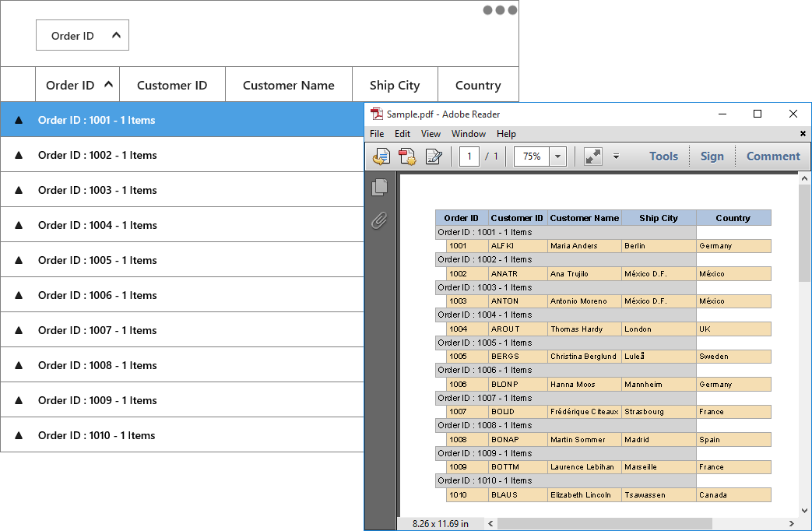This screenshot has height=531, width=812.
Task: Click PDF group row Order ID : 1005
Action: pyautogui.click(x=566, y=343)
